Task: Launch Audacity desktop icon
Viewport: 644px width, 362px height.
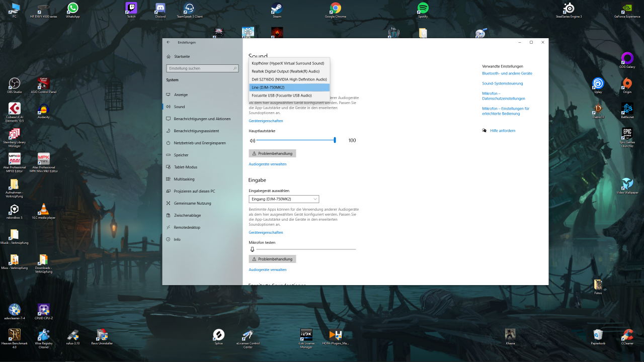Action: tap(43, 111)
